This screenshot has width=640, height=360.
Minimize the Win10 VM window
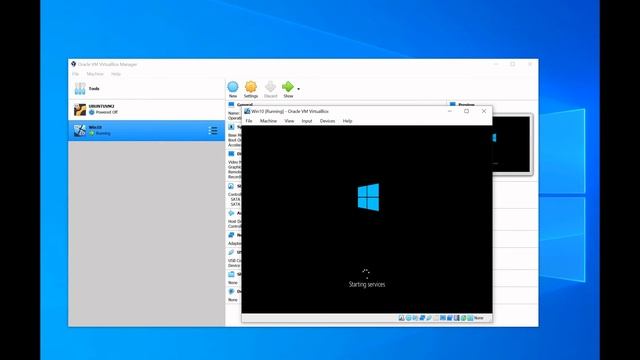point(450,111)
